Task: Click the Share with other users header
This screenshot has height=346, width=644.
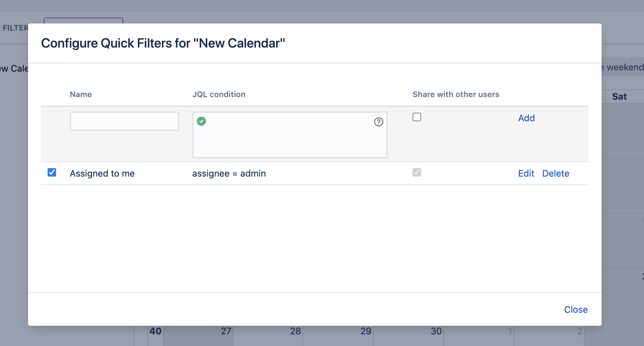Action: click(x=456, y=94)
